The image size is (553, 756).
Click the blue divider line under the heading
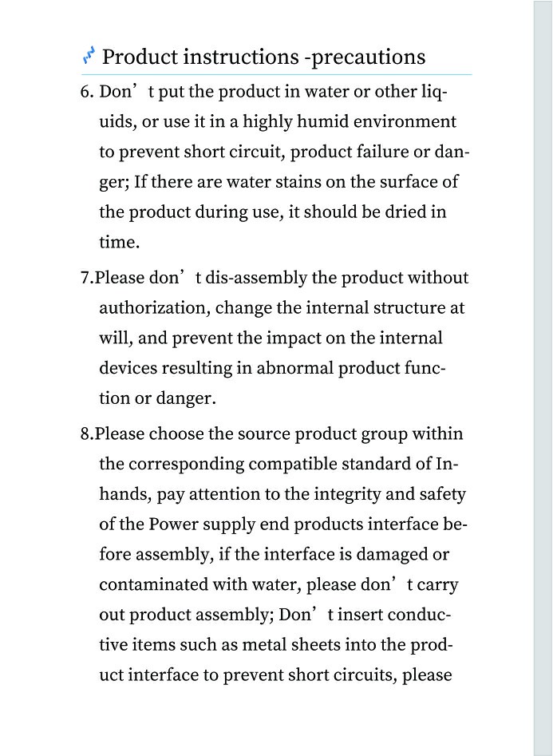(276, 75)
